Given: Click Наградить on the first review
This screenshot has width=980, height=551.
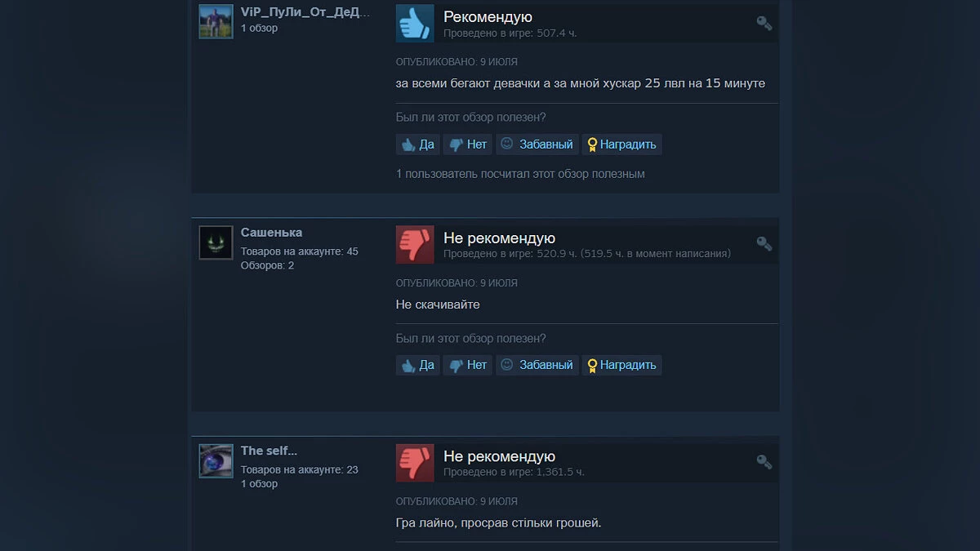Looking at the screenshot, I should click(622, 144).
